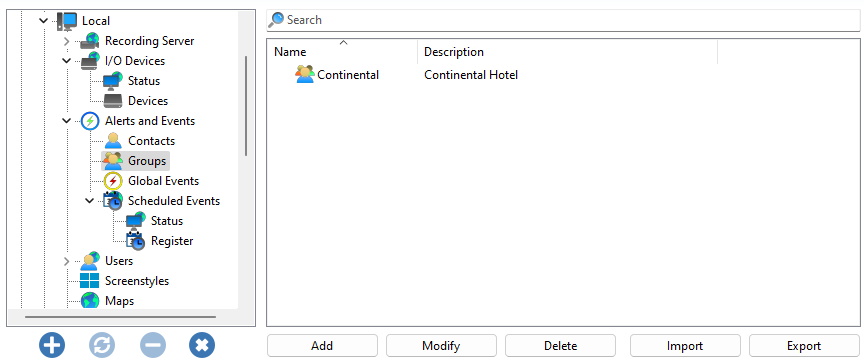The width and height of the screenshot is (864, 364).
Task: Select the Global Events tree label
Action: tap(164, 181)
